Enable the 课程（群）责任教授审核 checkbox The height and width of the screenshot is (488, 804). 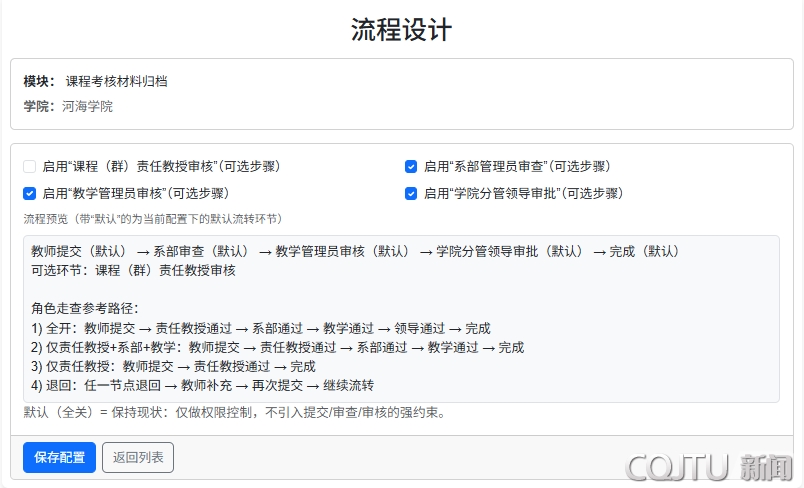[x=30, y=166]
